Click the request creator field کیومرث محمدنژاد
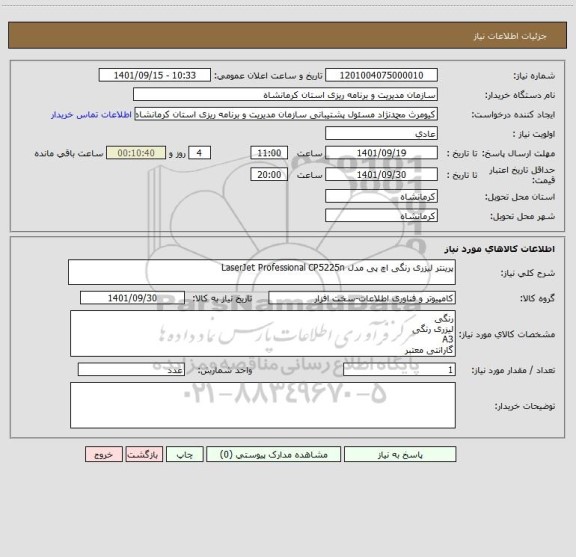576x557 pixels. click(286, 114)
